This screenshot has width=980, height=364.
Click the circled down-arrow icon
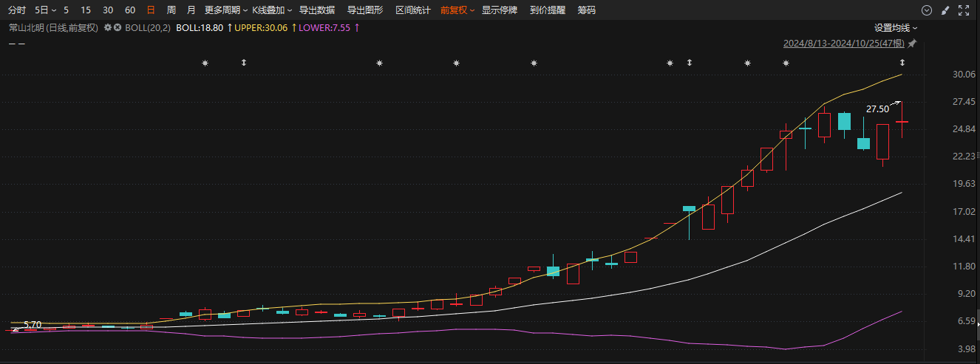[x=926, y=10]
